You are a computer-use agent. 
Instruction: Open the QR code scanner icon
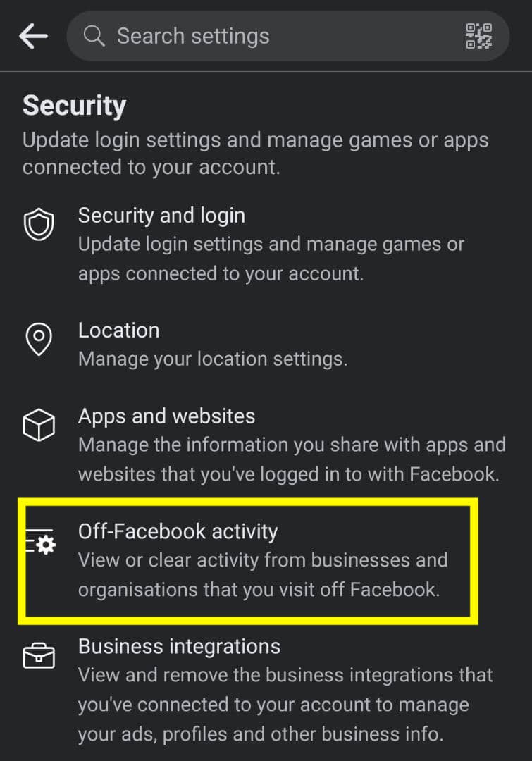pos(478,36)
